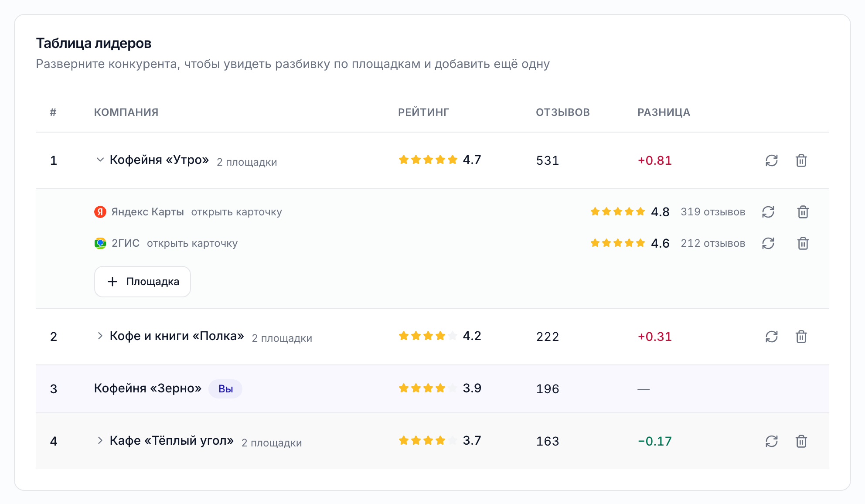Collapse the Кофейня «Утро» row
This screenshot has width=865, height=504.
point(100,160)
